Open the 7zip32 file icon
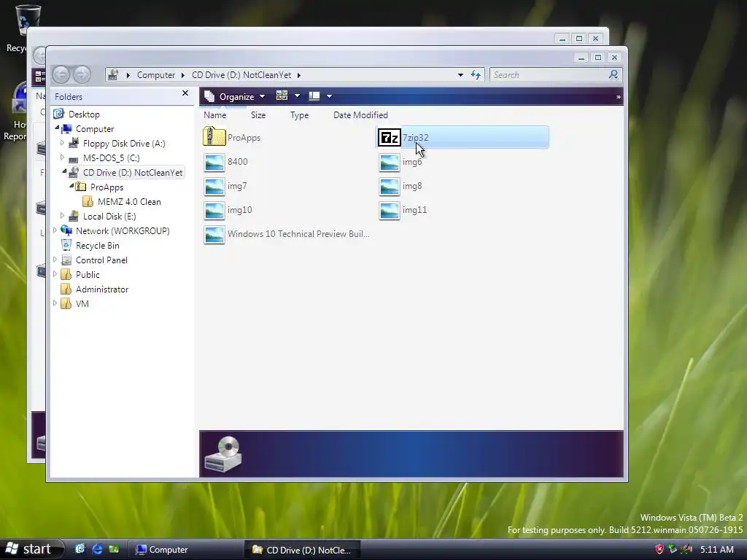Screen dimensions: 747x560 pos(390,138)
